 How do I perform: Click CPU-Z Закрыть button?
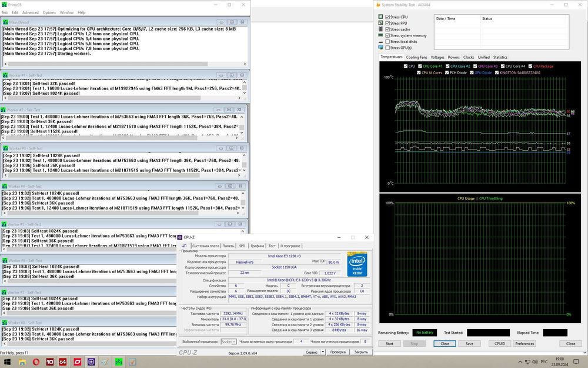pos(361,352)
